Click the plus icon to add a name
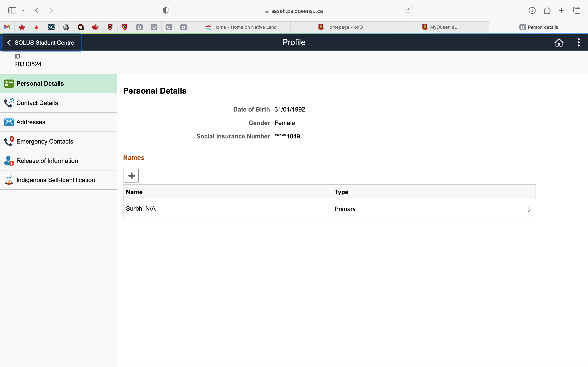Viewport: 588px width, 367px height. click(131, 176)
